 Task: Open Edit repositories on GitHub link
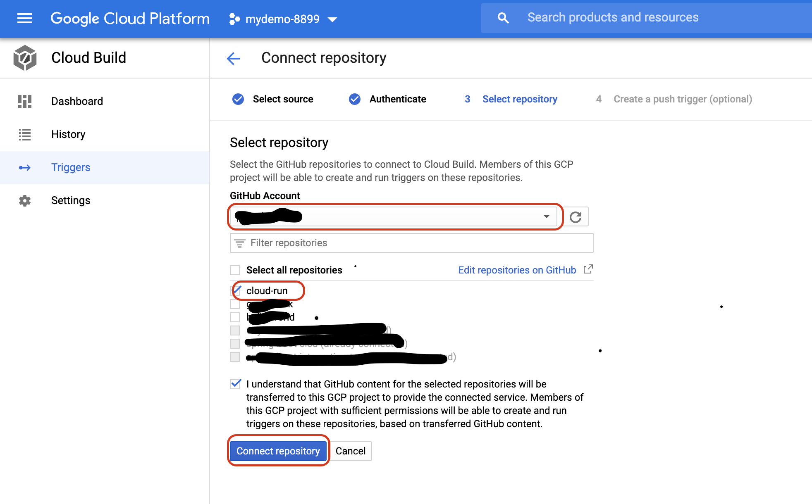(516, 270)
